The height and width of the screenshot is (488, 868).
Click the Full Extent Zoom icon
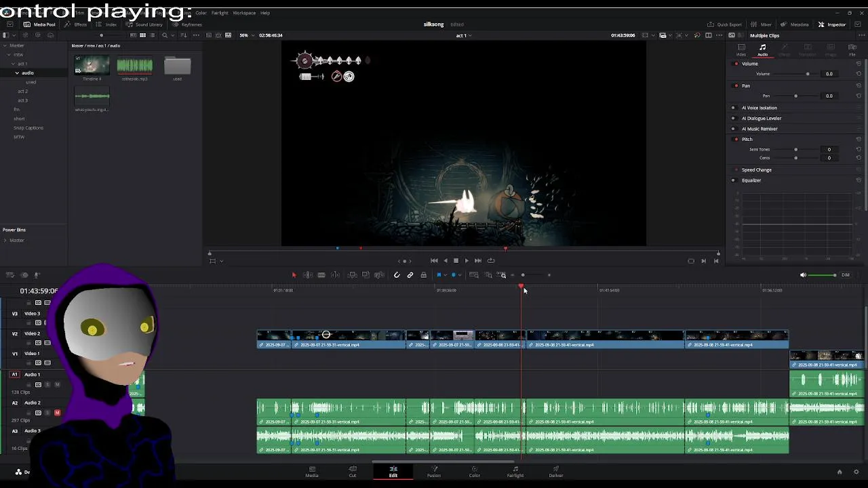(x=474, y=275)
